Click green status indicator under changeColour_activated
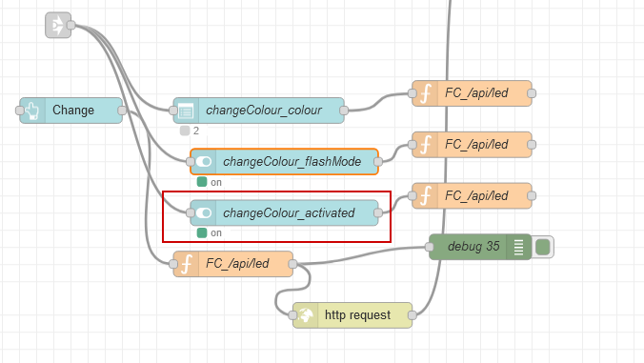 pos(202,233)
